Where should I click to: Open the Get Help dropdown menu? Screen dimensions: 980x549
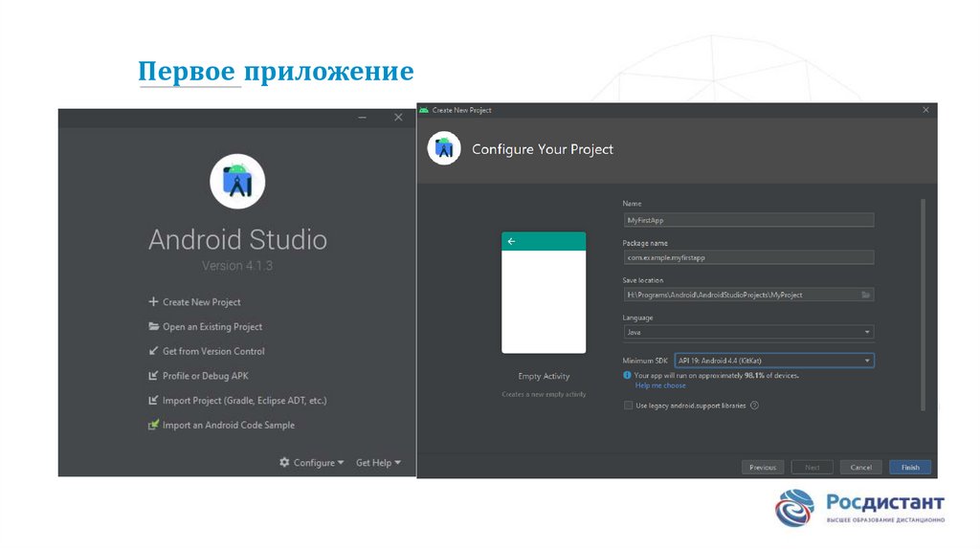coord(378,463)
